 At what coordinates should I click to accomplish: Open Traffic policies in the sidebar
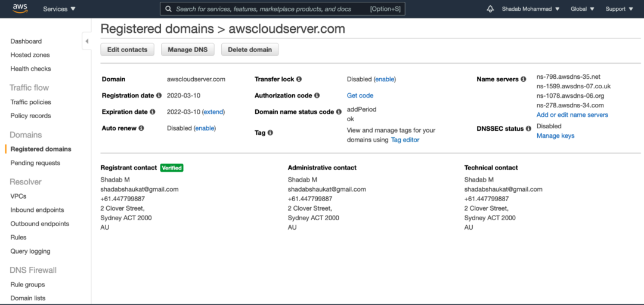click(31, 102)
